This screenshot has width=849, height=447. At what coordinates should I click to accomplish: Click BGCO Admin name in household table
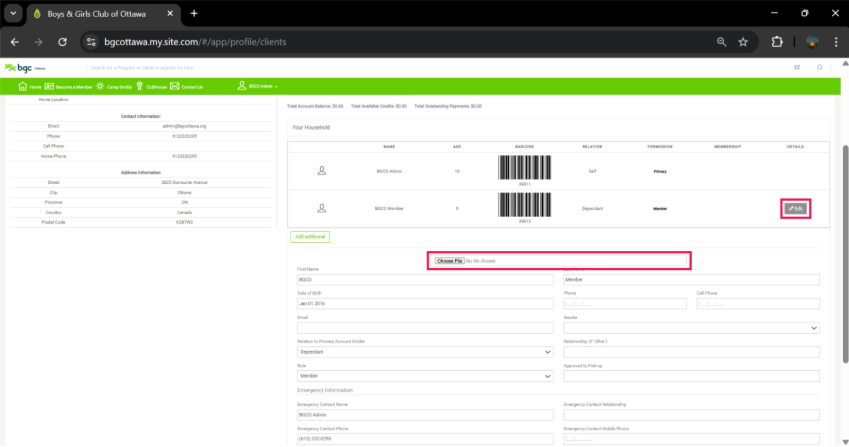pos(389,171)
